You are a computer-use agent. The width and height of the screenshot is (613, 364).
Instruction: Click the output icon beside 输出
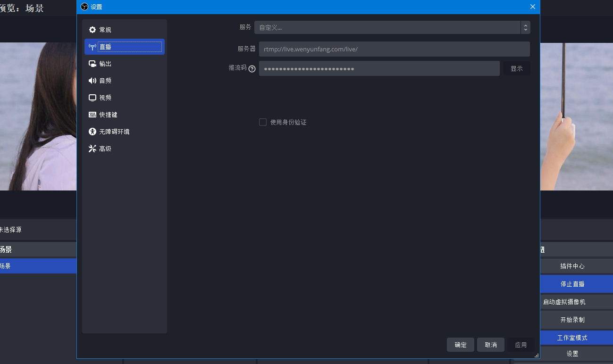coord(92,64)
